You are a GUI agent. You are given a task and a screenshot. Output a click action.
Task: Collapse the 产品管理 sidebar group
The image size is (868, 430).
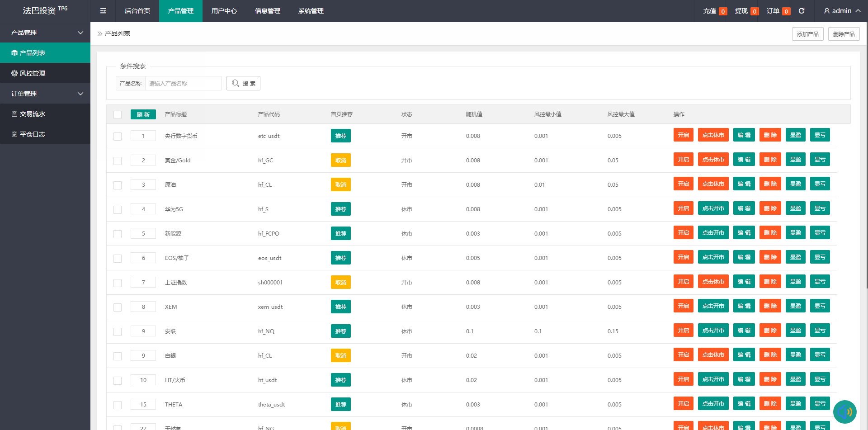point(80,33)
